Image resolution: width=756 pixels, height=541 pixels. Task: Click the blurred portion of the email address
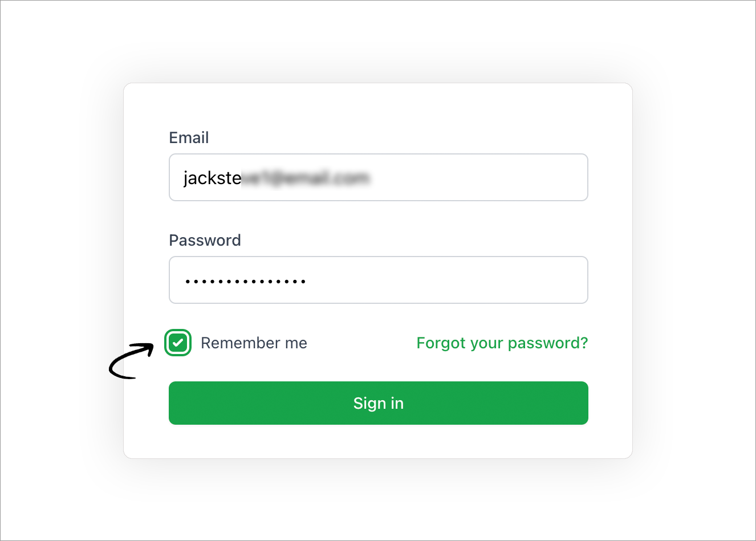coord(306,178)
